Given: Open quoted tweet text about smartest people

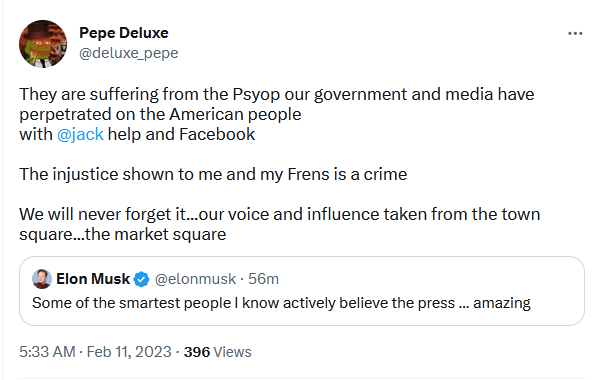Looking at the screenshot, I should 281,303.
